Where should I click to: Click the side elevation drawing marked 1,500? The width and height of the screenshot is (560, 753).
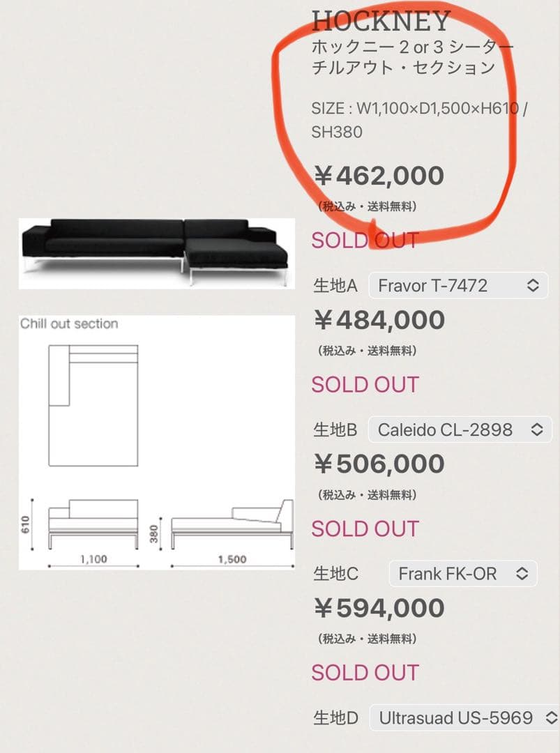point(232,525)
